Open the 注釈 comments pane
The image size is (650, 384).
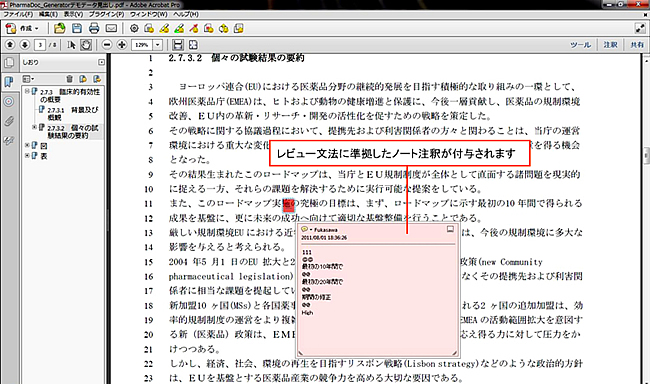click(x=610, y=44)
